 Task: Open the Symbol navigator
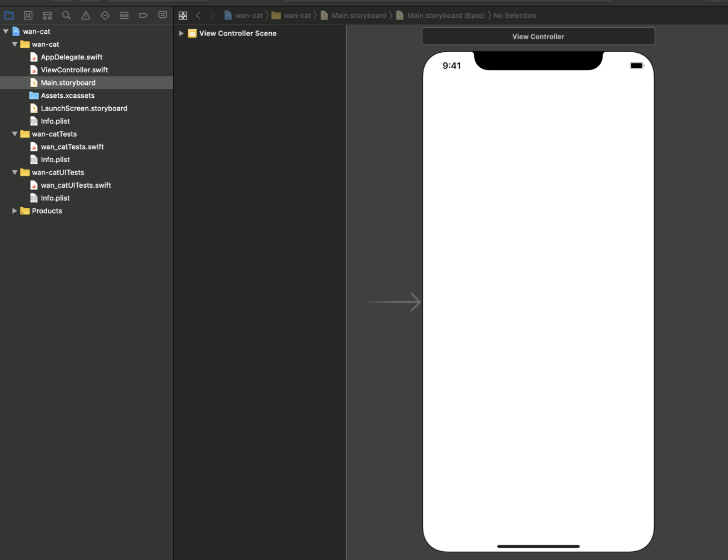[x=47, y=16]
